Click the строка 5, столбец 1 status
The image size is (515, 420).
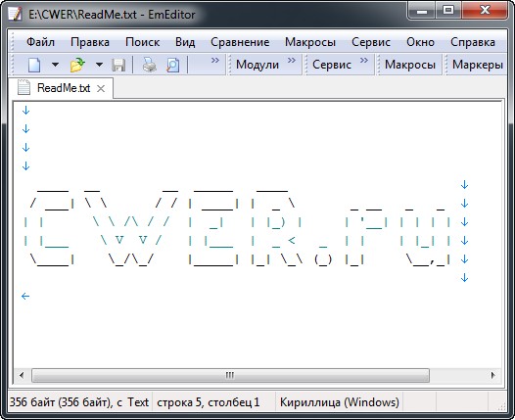[x=209, y=402]
